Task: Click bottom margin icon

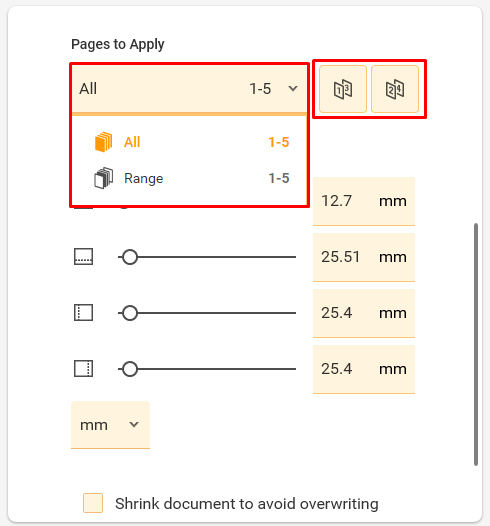Action: point(84,257)
